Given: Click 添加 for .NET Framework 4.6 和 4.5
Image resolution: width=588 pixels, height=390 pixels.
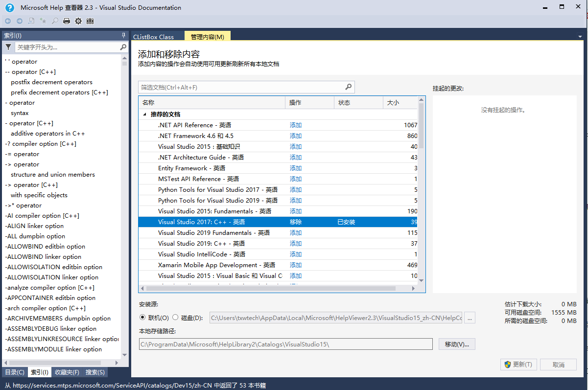Looking at the screenshot, I should point(296,136).
